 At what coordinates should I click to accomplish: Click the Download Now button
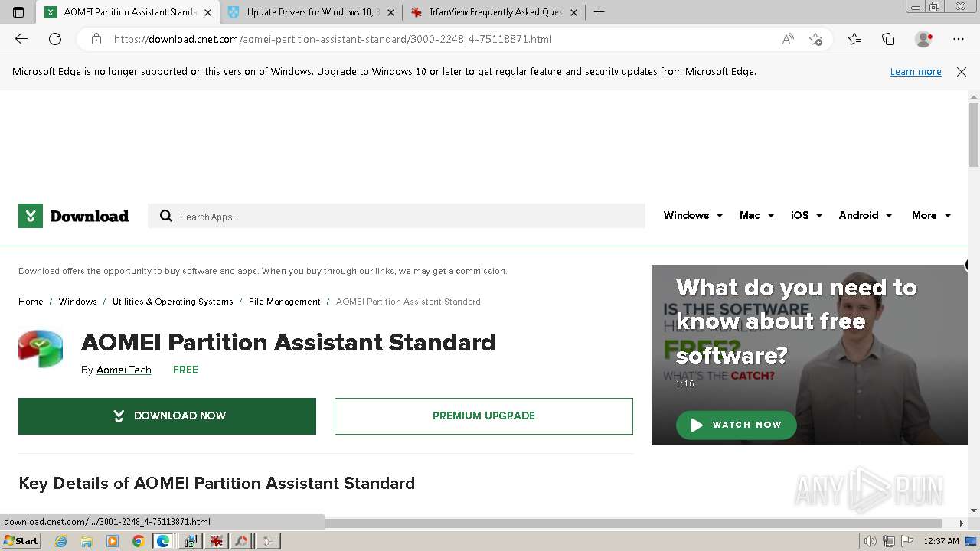pyautogui.click(x=167, y=416)
